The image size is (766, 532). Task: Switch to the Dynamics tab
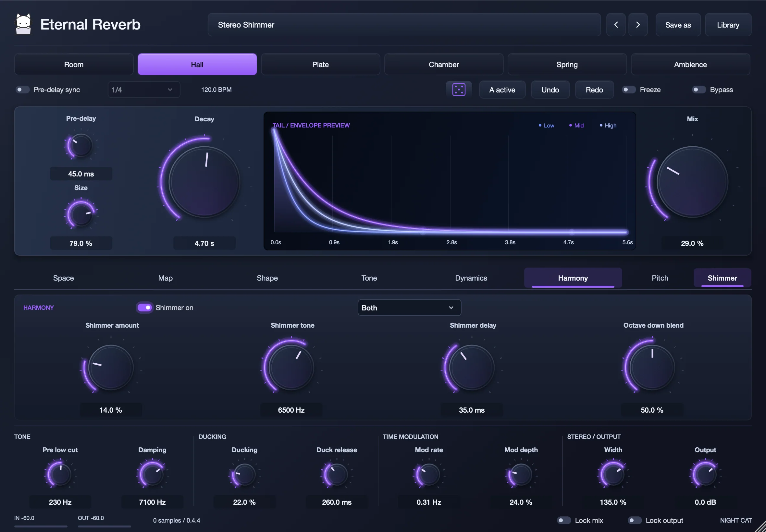471,278
